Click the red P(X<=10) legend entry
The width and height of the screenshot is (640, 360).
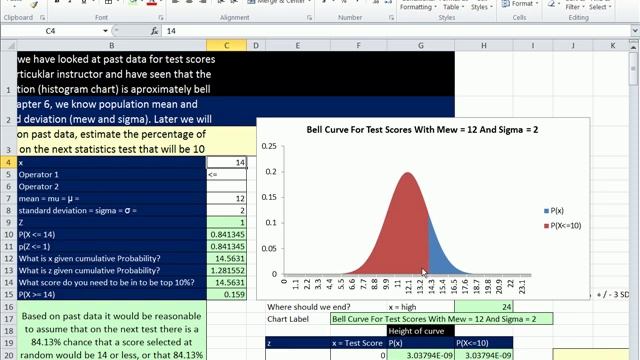562,225
